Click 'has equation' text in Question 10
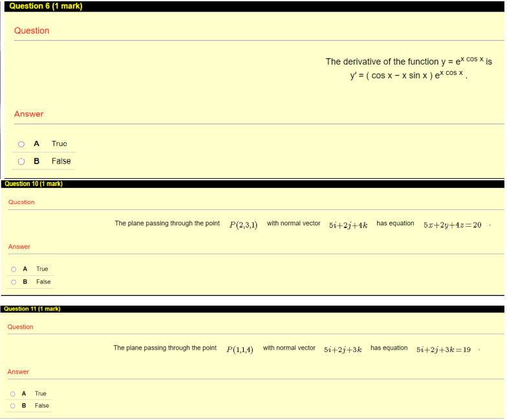This screenshot has height=420, width=507. [x=395, y=224]
